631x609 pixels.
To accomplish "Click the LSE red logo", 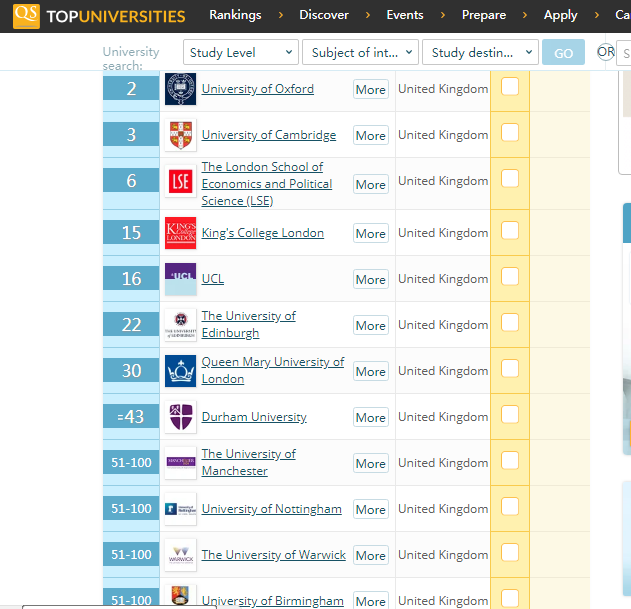I will coord(181,181).
